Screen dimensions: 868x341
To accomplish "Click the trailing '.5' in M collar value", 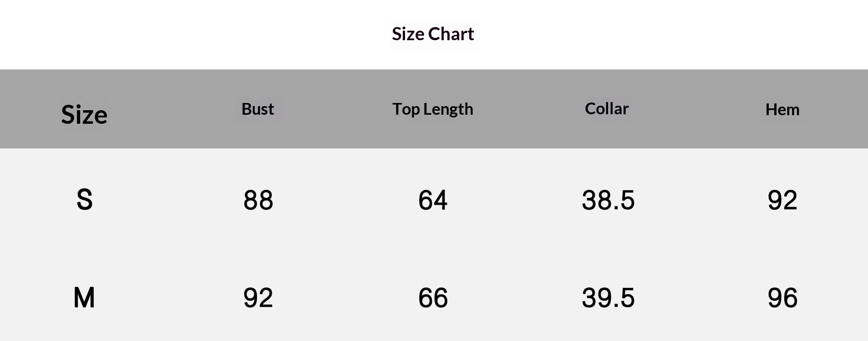I will coord(624,298).
